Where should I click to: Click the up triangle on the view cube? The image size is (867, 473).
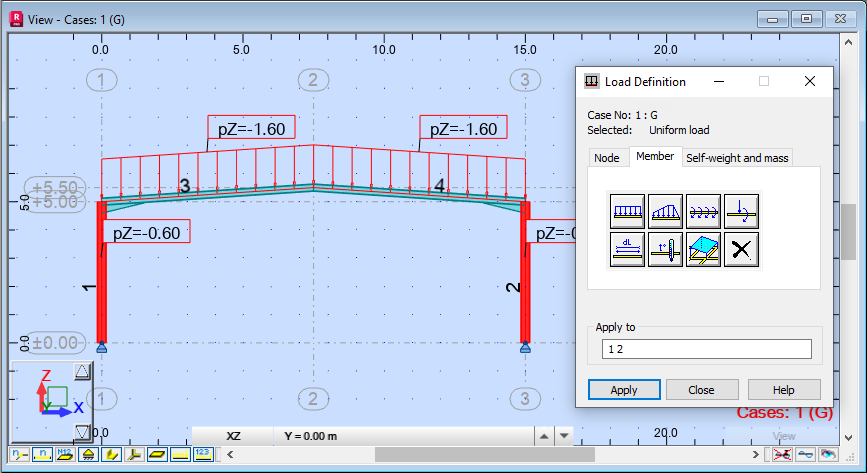(82, 371)
